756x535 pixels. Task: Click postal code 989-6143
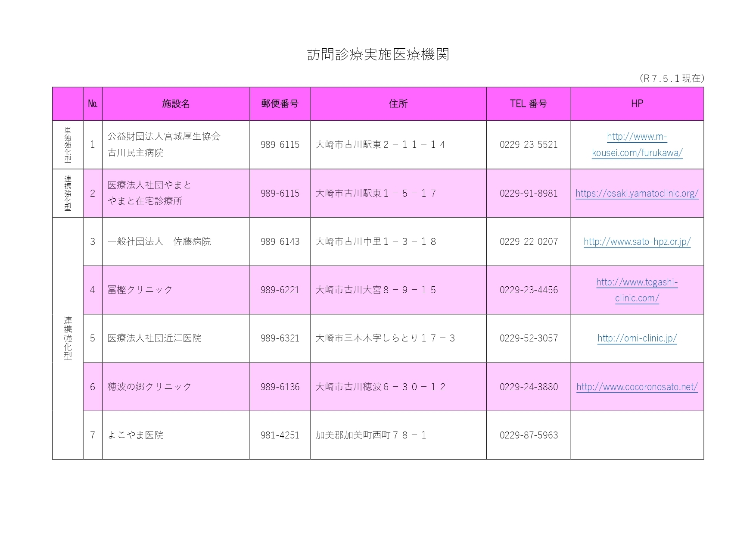click(x=280, y=241)
